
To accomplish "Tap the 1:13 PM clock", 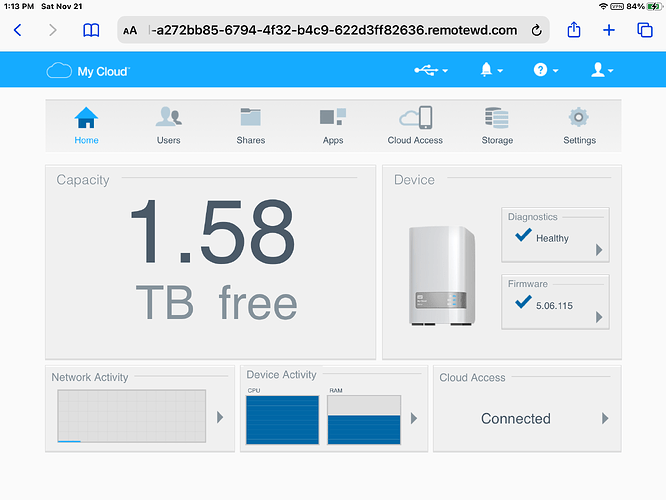I will click(19, 6).
